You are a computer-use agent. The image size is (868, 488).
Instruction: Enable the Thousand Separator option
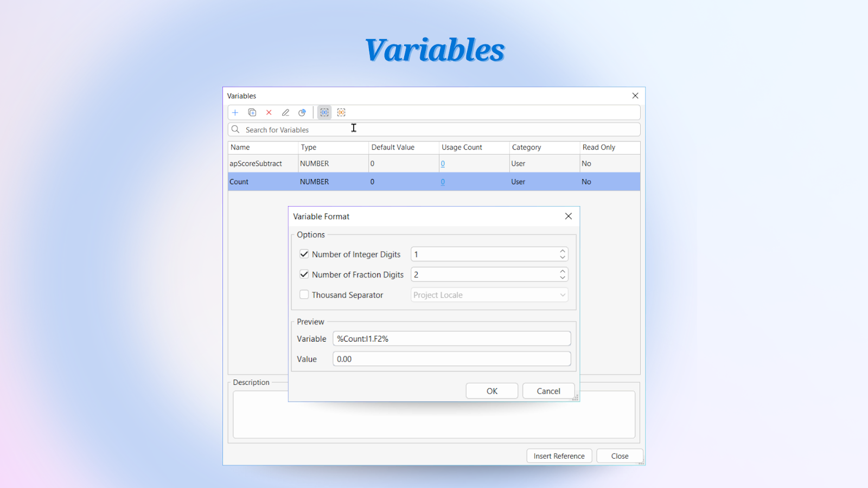[304, 294]
